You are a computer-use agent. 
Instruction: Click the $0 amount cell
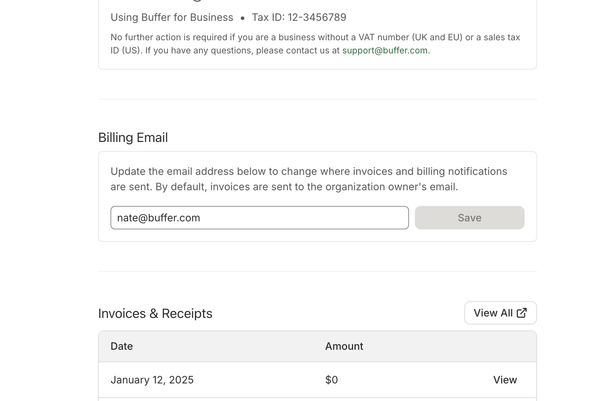pyautogui.click(x=332, y=380)
